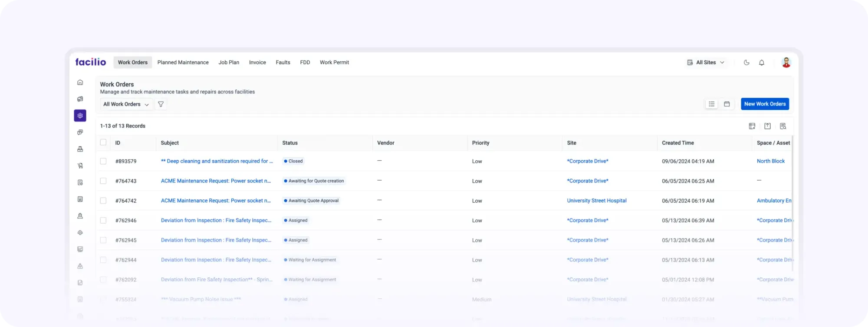Switch to calendar view icon
This screenshot has width=868, height=327.
point(727,104)
